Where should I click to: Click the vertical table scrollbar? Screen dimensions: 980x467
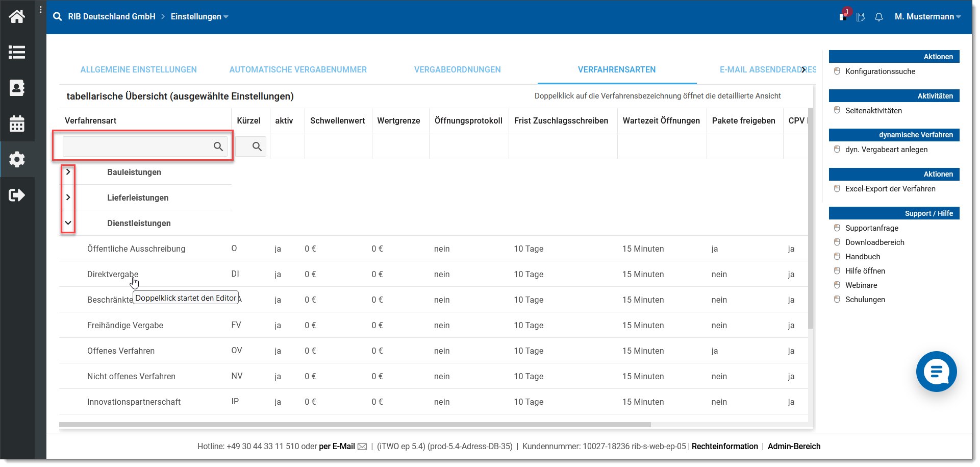[811, 218]
